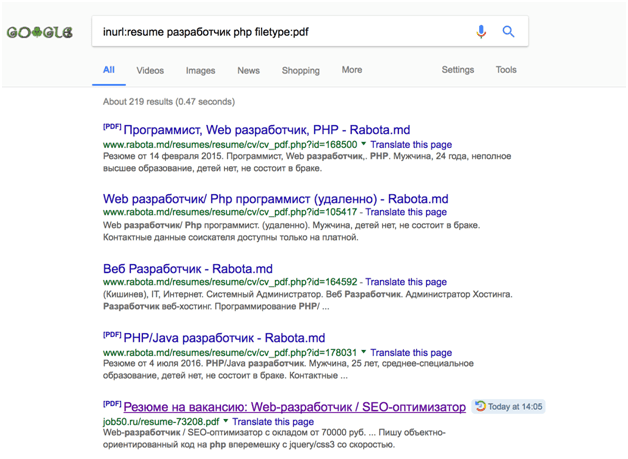
Task: Click the Google logo
Action: (40, 32)
